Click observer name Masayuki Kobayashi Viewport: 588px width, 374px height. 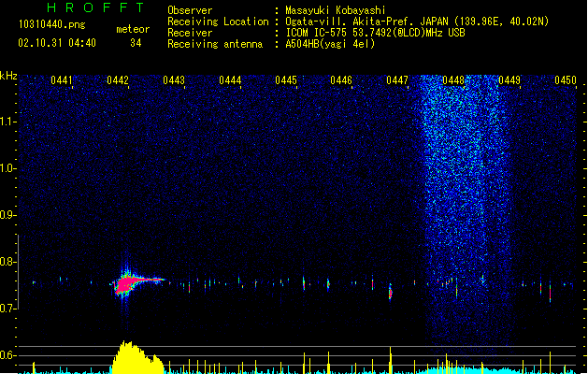336,10
